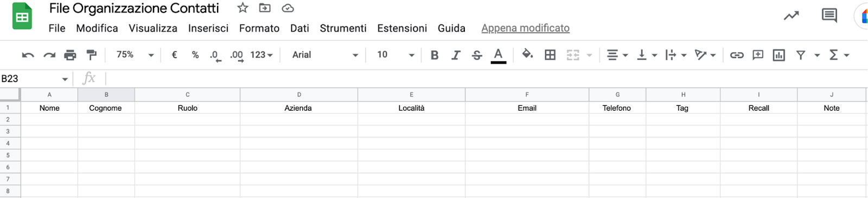Click the Name box showing B23
Image resolution: width=868 pixels, height=198 pixels.
(35, 79)
